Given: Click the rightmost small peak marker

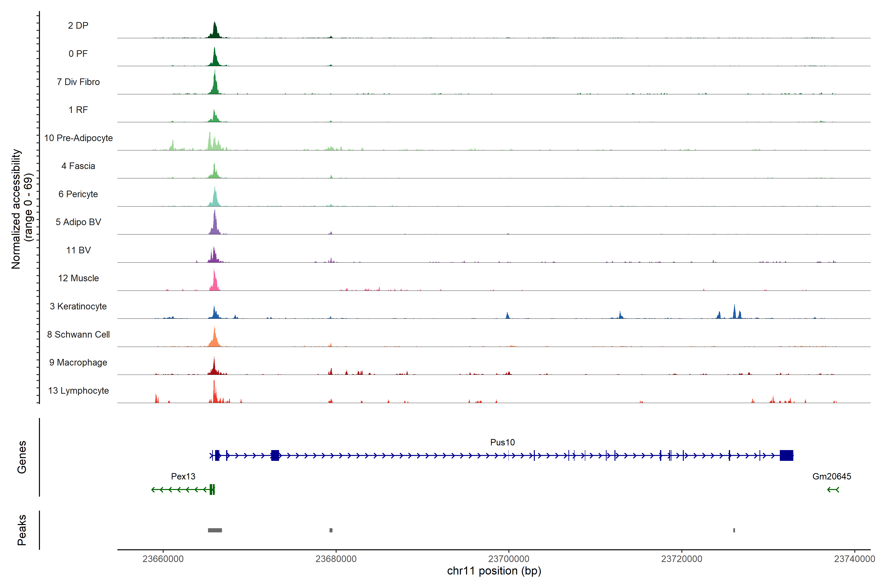Looking at the screenshot, I should click(734, 530).
